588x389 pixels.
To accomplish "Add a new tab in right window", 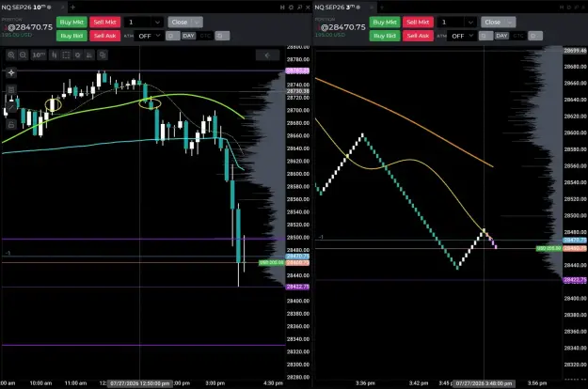I will [x=382, y=8].
